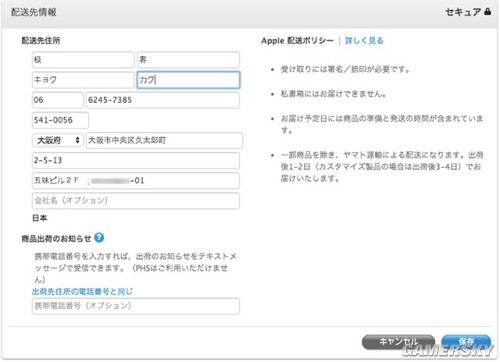Click the blue question mark help icon
The height and width of the screenshot is (362, 500).
point(99,238)
